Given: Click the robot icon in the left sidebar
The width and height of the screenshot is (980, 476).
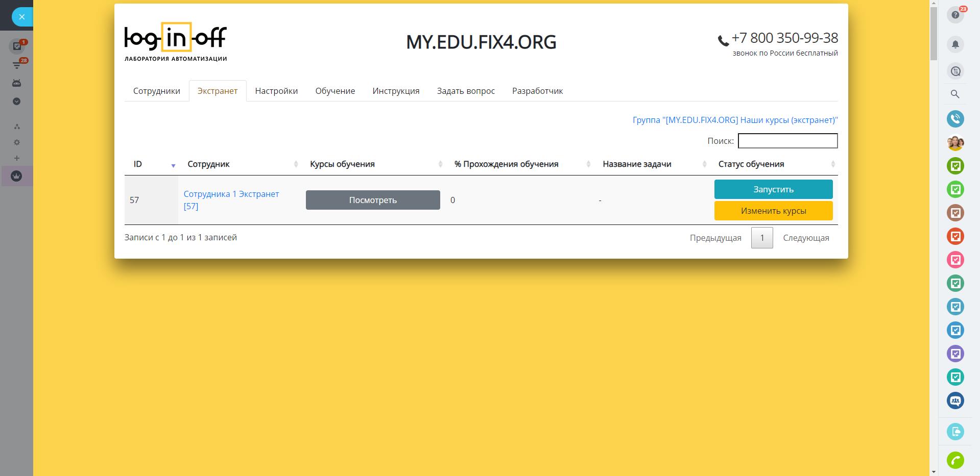Looking at the screenshot, I should coord(16,83).
